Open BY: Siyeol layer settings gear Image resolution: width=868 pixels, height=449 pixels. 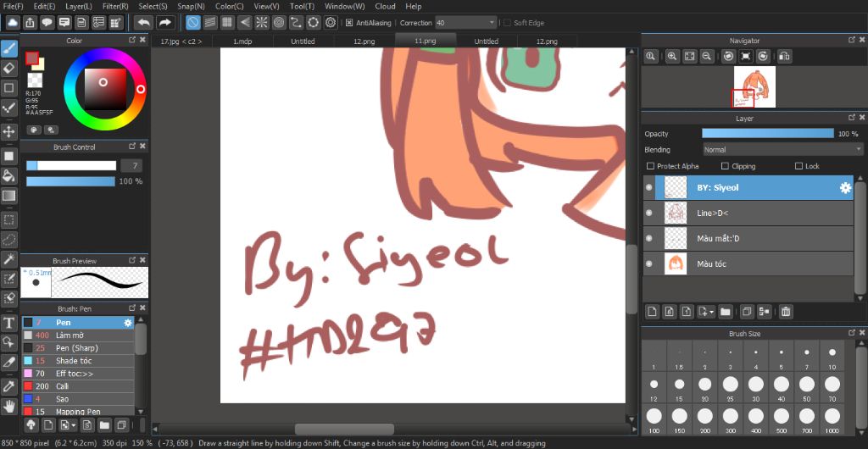pos(845,188)
